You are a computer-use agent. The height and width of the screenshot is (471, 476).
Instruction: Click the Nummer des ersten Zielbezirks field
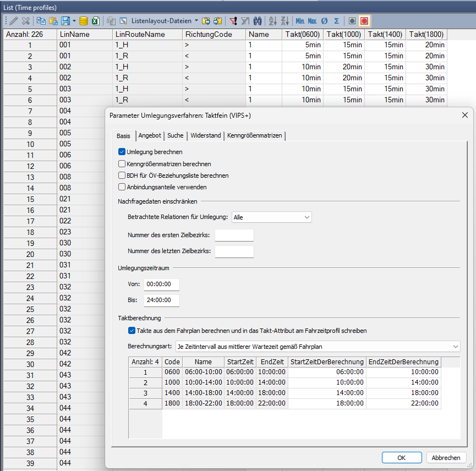coord(234,235)
